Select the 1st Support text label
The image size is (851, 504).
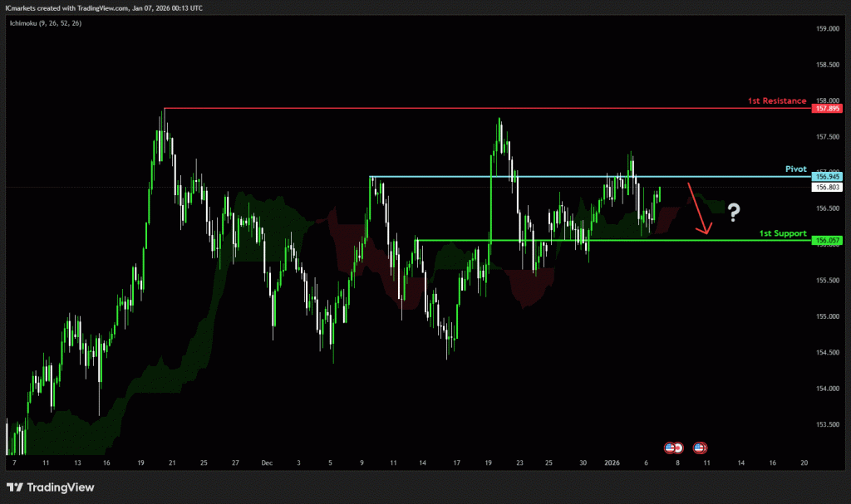tap(783, 233)
